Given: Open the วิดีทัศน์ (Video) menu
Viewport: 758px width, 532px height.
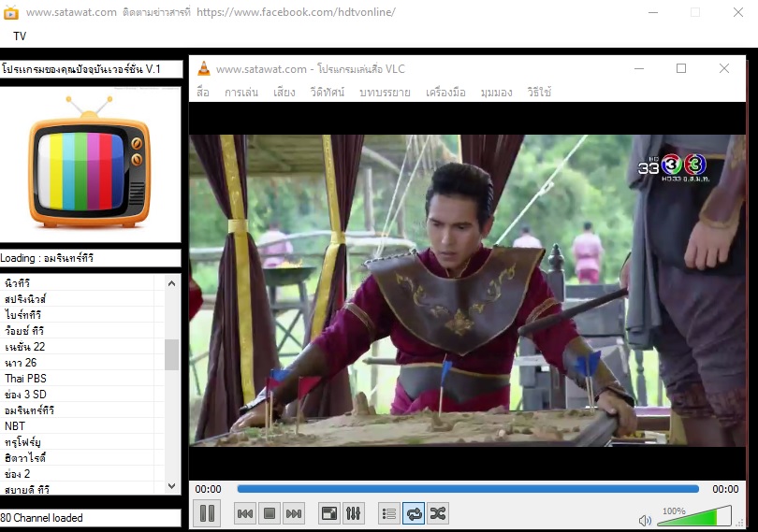Looking at the screenshot, I should (x=328, y=92).
